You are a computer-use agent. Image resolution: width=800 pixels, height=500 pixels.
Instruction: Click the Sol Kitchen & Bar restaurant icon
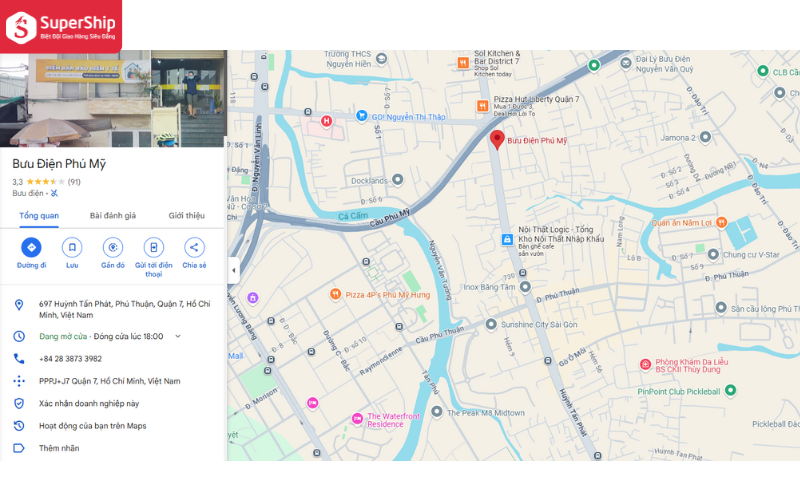463,63
